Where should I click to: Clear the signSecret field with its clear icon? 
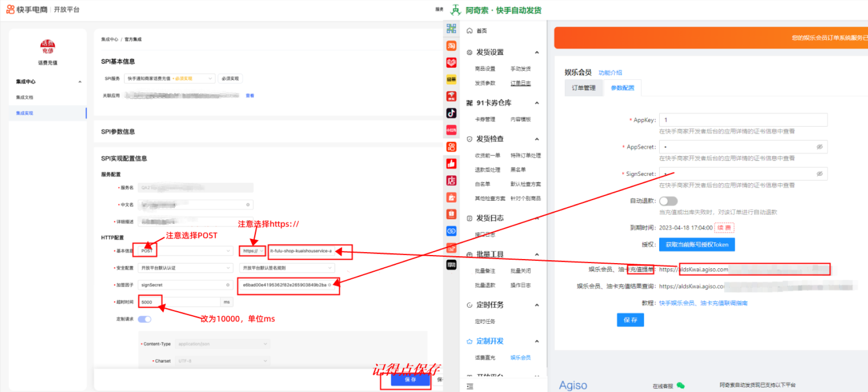coord(227,285)
